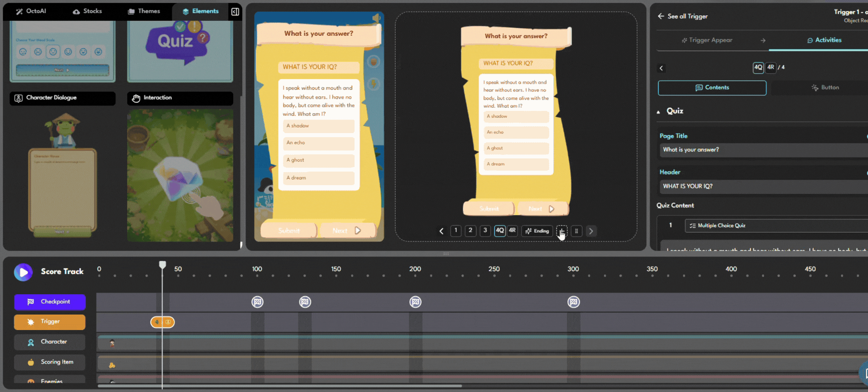
Task: Click the back arrow beside See all Trigger
Action: (661, 16)
